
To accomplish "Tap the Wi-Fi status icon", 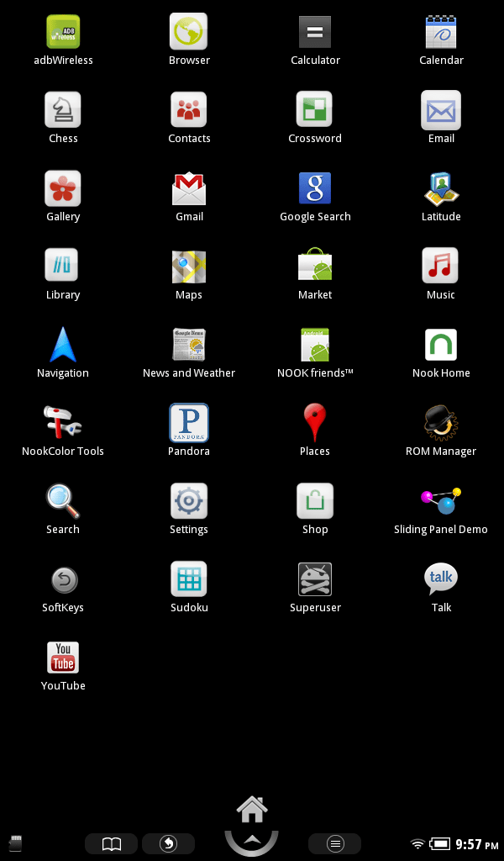I will (x=417, y=843).
